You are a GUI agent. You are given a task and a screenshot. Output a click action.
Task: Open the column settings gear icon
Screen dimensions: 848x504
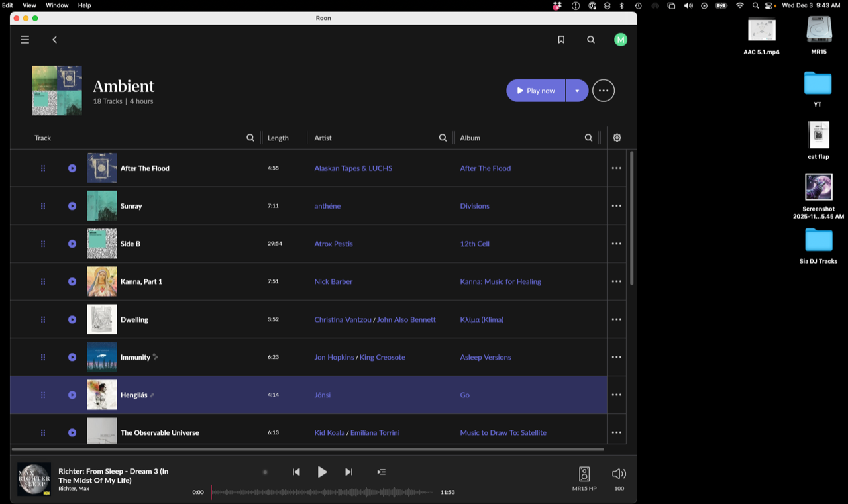tap(617, 138)
